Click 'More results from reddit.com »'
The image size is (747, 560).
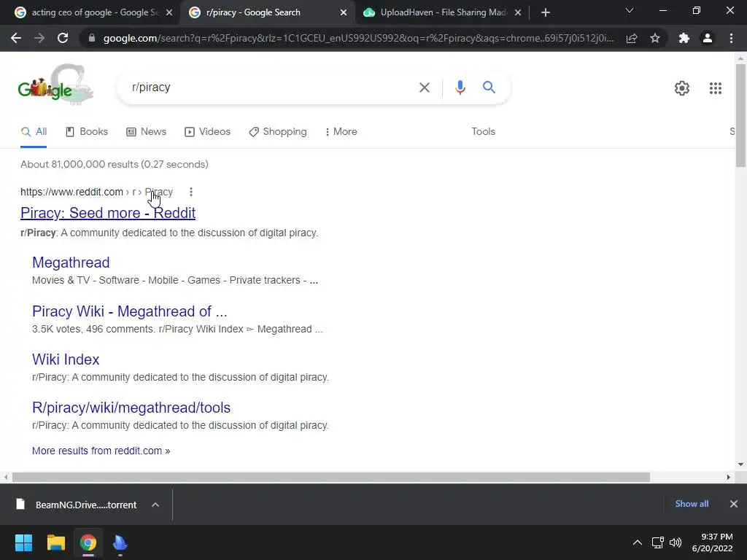click(x=101, y=451)
